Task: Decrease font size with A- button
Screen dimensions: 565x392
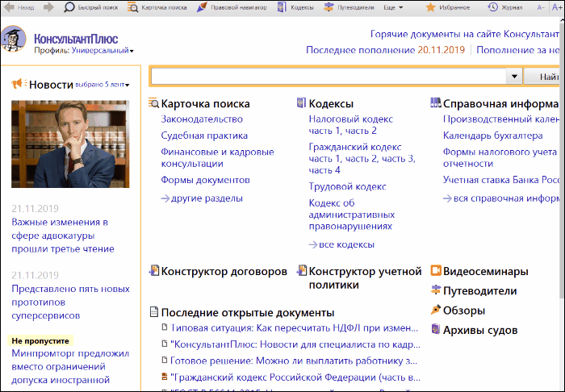Action: (541, 7)
